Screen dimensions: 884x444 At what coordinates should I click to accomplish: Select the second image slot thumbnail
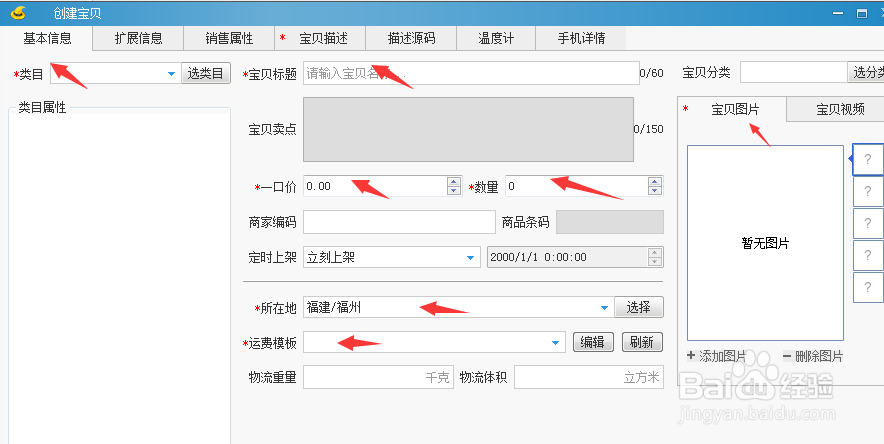868,192
